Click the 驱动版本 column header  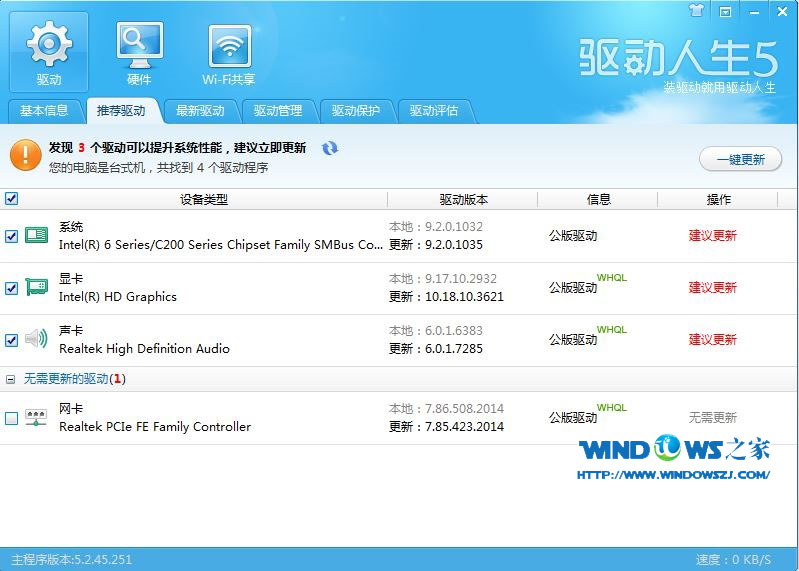pos(464,200)
